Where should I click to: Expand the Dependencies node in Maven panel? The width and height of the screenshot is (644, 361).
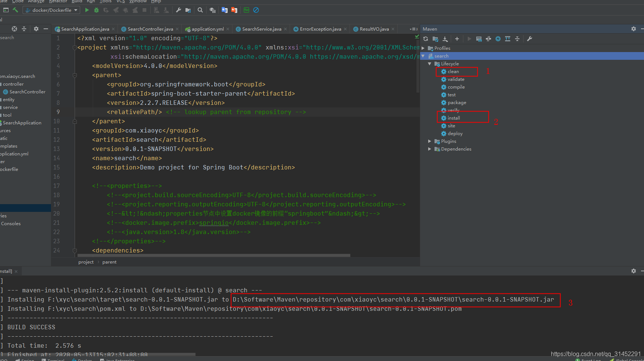(429, 149)
